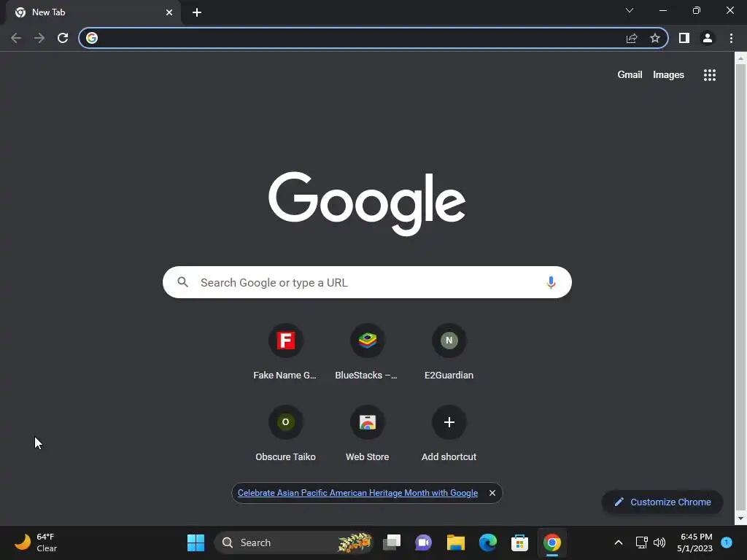Open the network icon in the system tray

click(x=642, y=542)
